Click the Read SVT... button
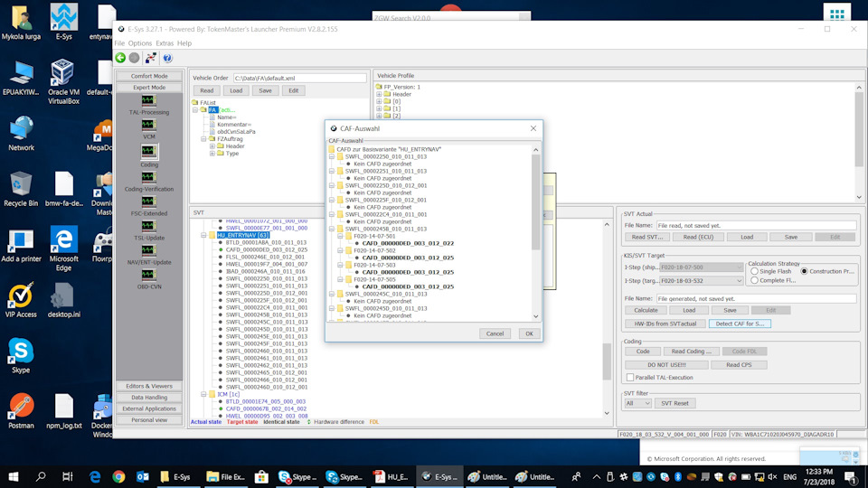Screen dimensions: 868x488 (646, 237)
